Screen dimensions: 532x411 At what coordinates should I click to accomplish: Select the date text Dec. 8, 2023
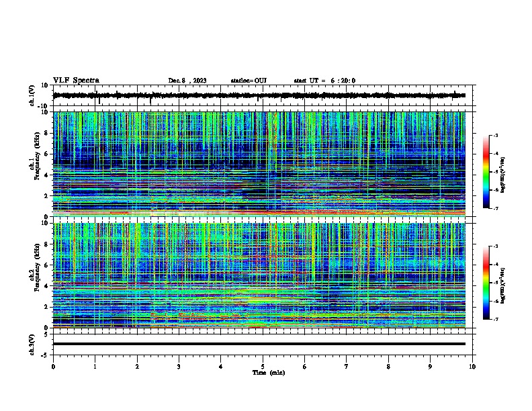coord(187,81)
